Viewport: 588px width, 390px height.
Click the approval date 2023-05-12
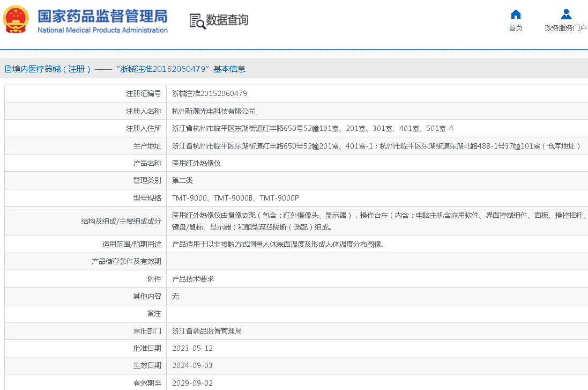(x=192, y=348)
